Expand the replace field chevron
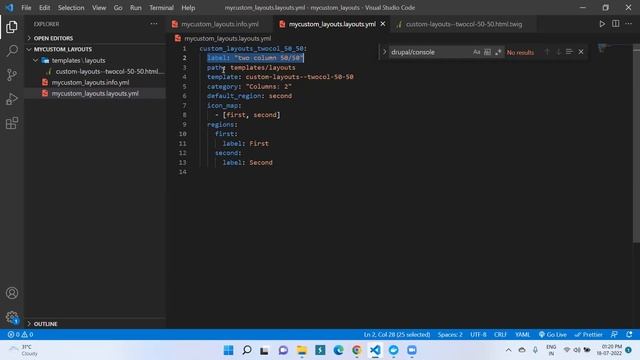The height and width of the screenshot is (360, 640). point(384,52)
